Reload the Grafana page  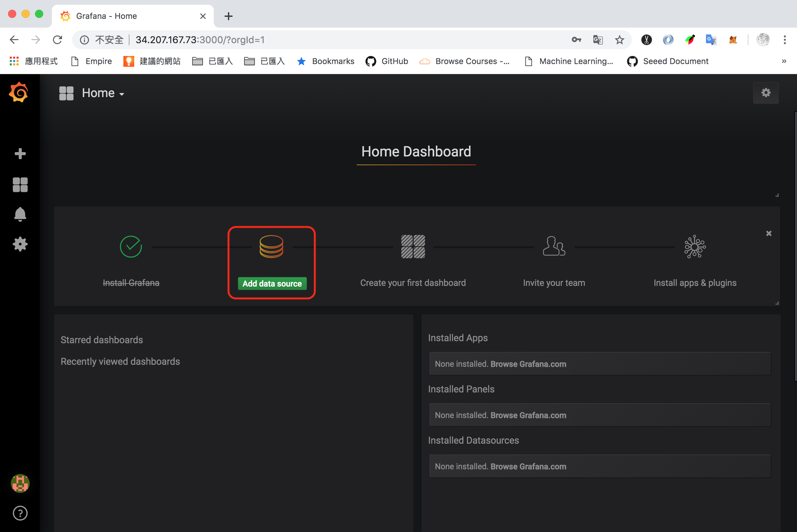[x=58, y=40]
